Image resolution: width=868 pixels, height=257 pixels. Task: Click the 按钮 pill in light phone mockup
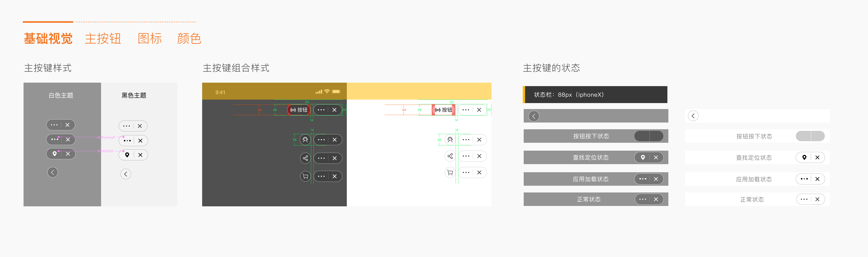pyautogui.click(x=444, y=110)
